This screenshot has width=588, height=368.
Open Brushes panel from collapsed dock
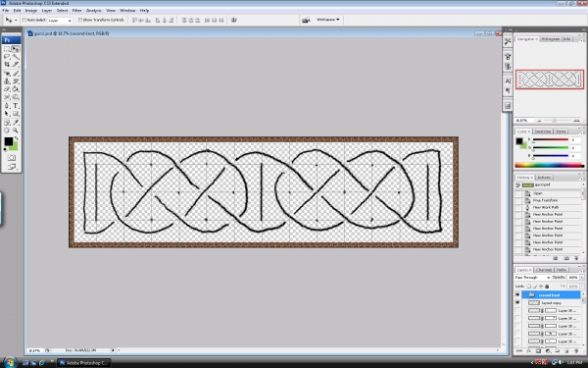tap(508, 57)
